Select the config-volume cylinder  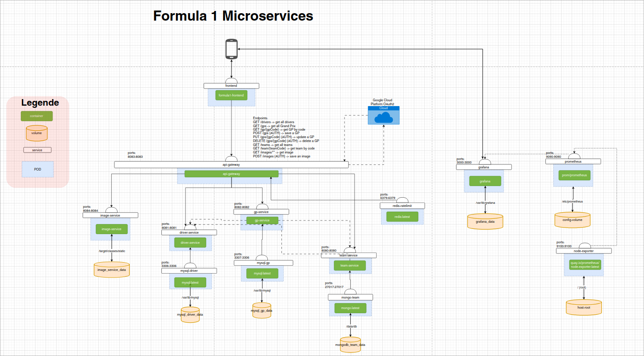[x=573, y=219]
